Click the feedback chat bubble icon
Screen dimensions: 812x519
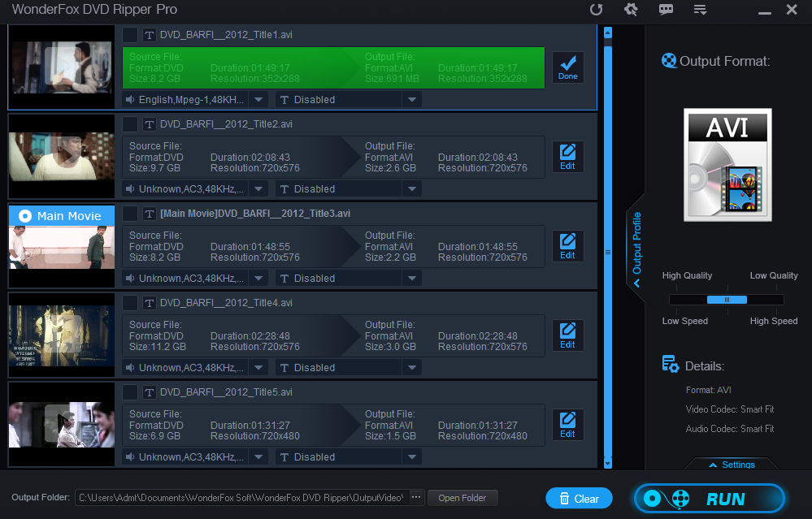coord(666,10)
